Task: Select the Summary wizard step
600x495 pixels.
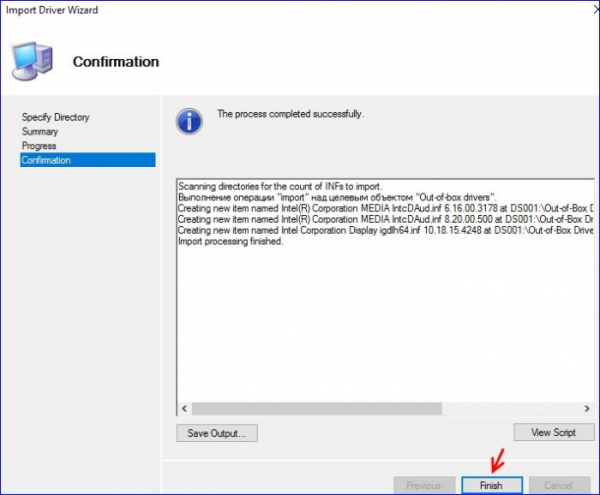Action: [x=40, y=132]
